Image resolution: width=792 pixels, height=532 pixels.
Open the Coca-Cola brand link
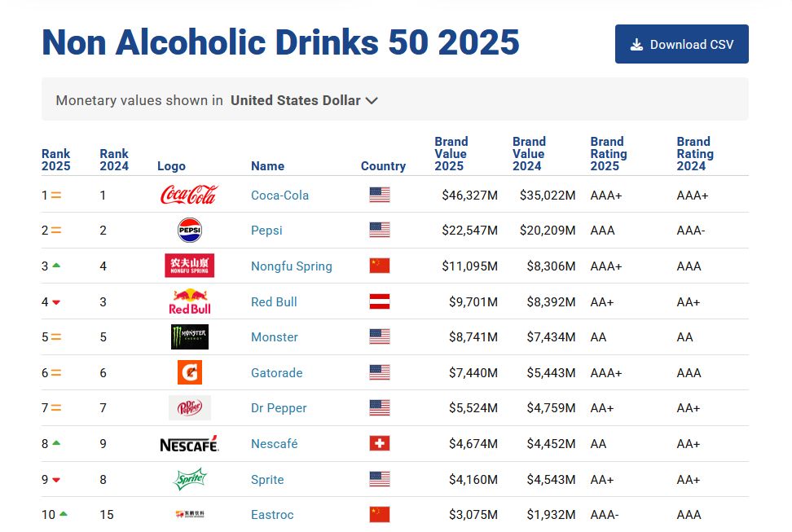pos(279,196)
